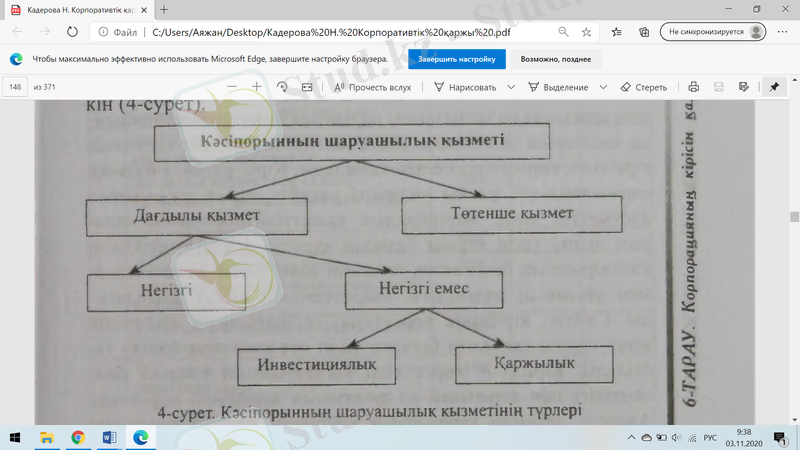Image resolution: width=800 pixels, height=450 pixels.
Task: Click Возможно, позднее button
Action: pyautogui.click(x=556, y=59)
